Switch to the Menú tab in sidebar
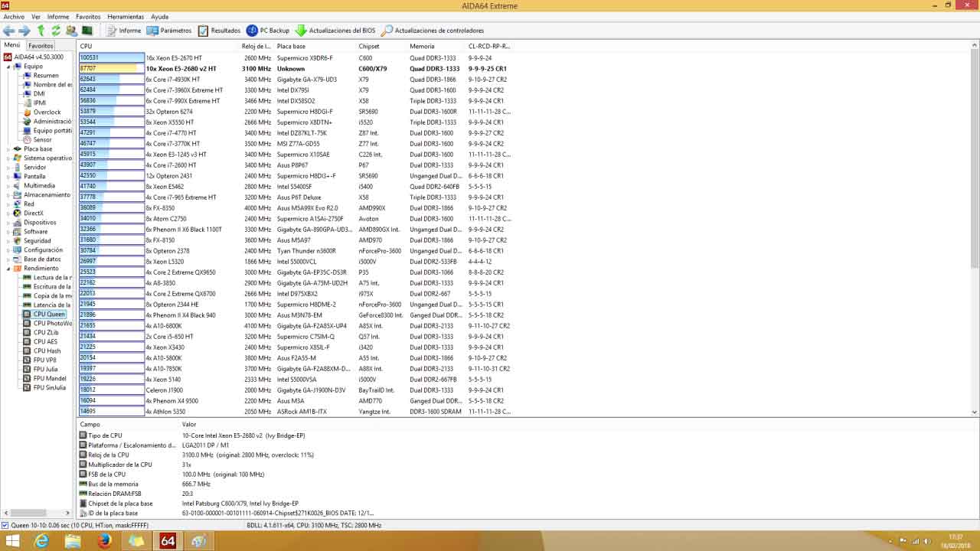Screen dimensions: 980x551 (x=12, y=45)
